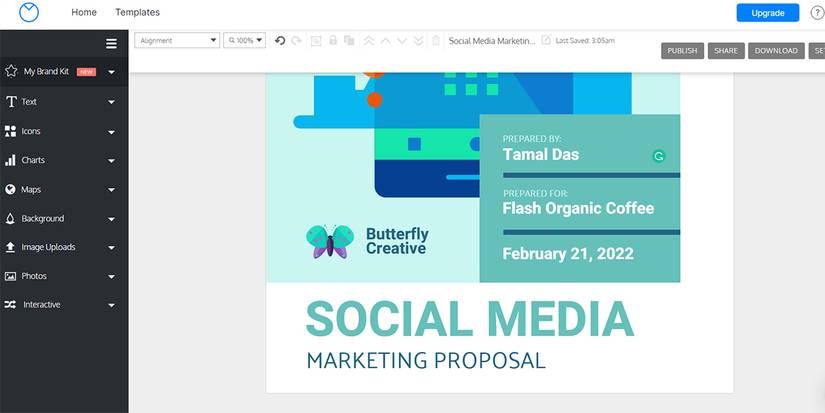Click the duplicate element icon
The width and height of the screenshot is (825, 413).
click(x=349, y=41)
